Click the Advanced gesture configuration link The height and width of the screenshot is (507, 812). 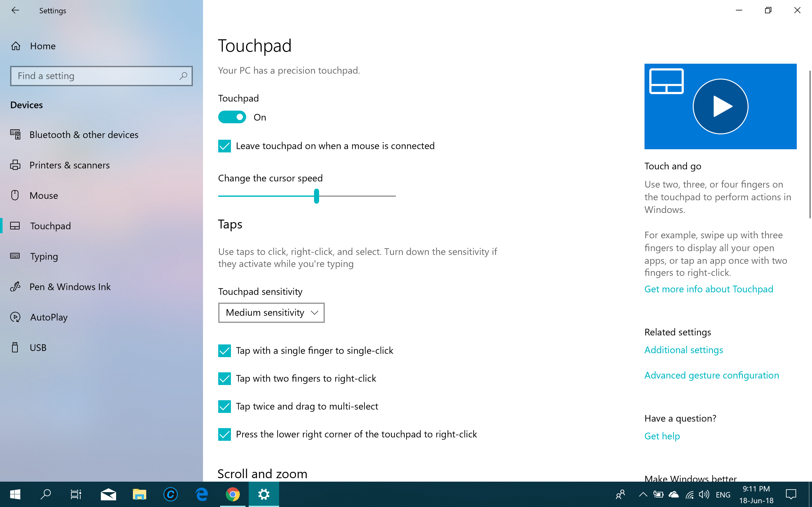[x=711, y=375]
